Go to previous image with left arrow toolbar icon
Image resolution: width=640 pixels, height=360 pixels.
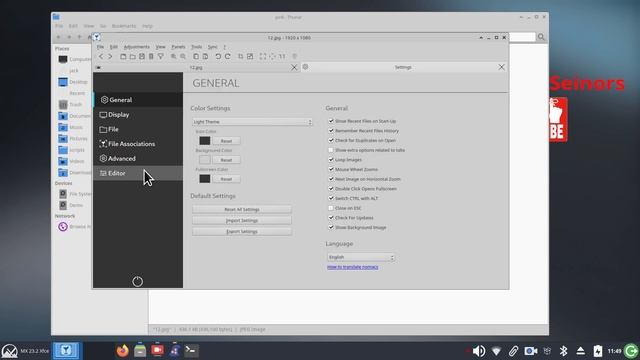tap(101, 56)
